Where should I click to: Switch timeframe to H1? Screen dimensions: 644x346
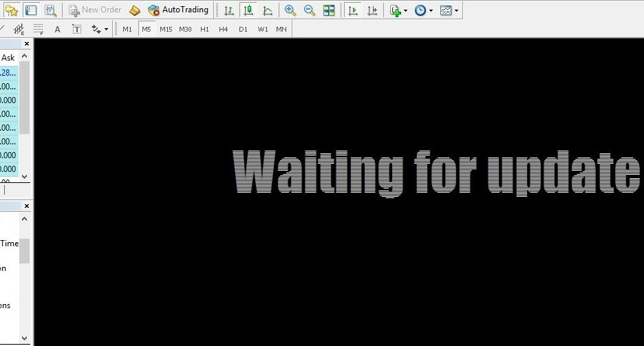[x=204, y=29]
